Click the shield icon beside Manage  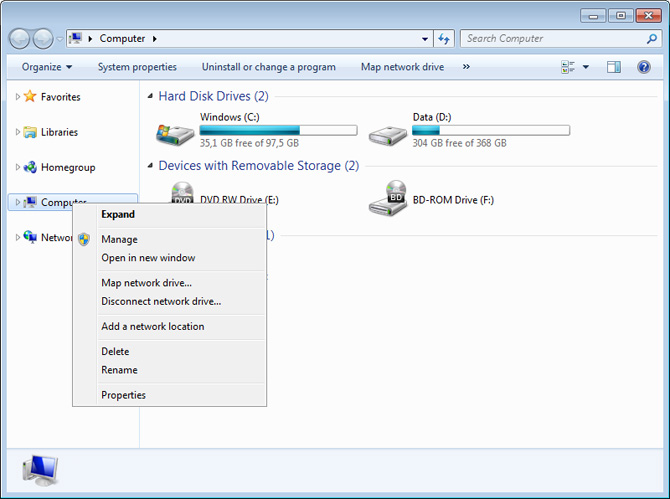click(x=84, y=240)
